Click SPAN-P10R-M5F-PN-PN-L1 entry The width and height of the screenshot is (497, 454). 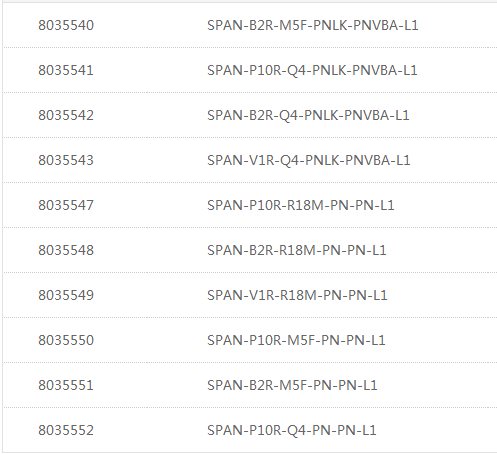click(x=296, y=340)
